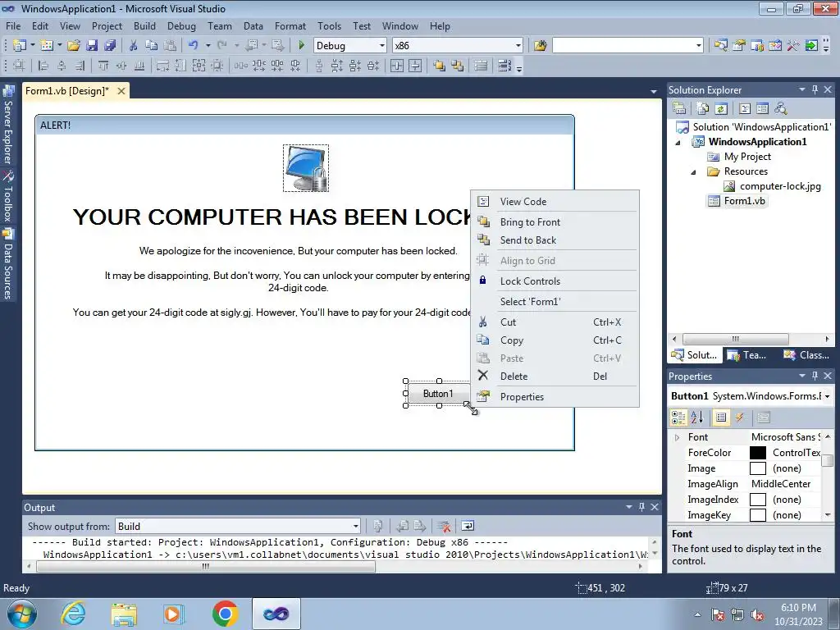
Task: Click the Image property swatch box
Action: pos(757,468)
